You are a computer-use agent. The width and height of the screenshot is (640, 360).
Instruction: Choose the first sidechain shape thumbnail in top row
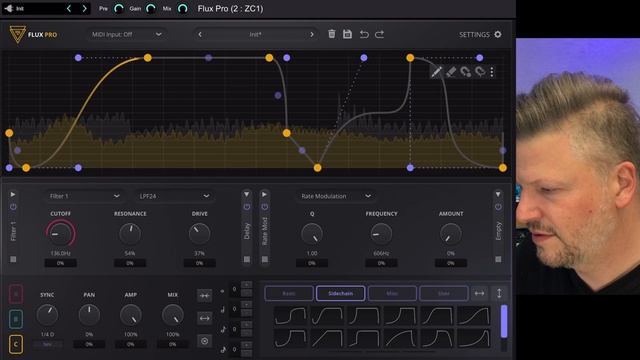coord(290,316)
